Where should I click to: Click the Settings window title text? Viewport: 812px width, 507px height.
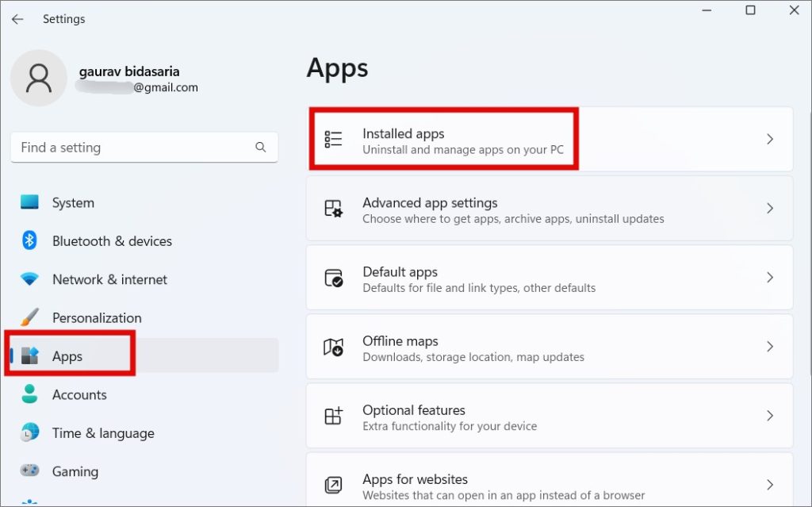[63, 19]
